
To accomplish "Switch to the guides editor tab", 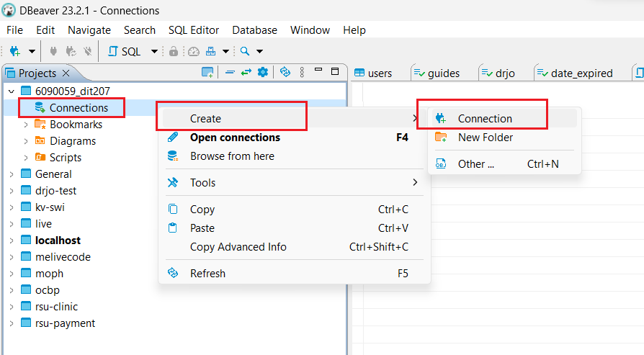I will (437, 73).
